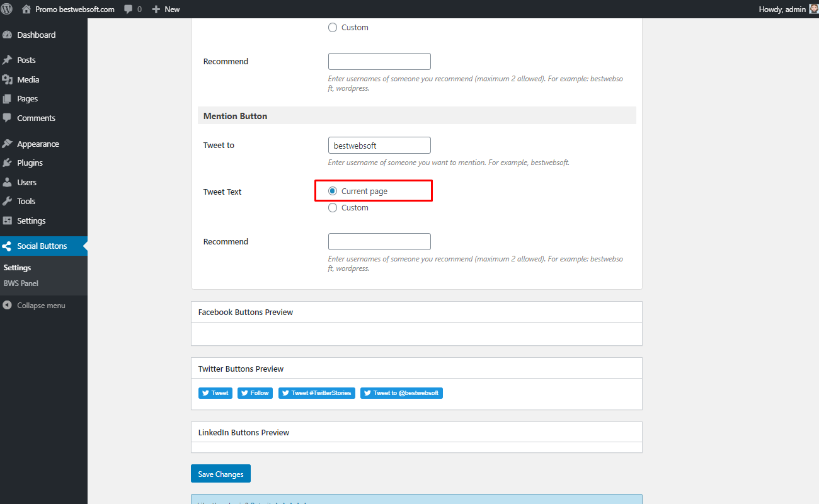Focus the Tweet to username field

point(379,145)
